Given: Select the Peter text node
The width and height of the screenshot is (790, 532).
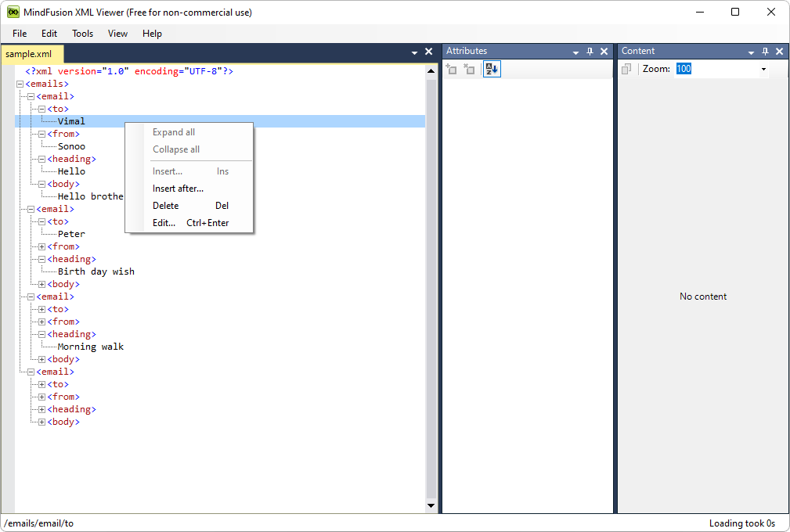Looking at the screenshot, I should tap(71, 234).
